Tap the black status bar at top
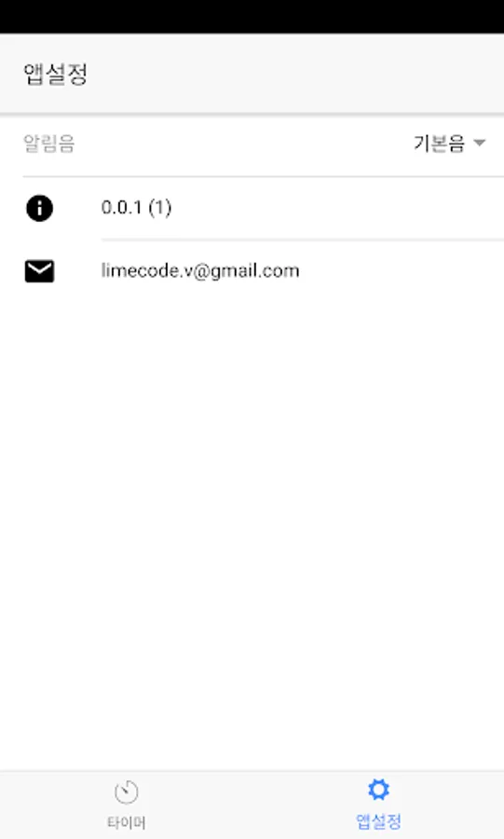Screen dimensions: 504x839 tap(252, 17)
